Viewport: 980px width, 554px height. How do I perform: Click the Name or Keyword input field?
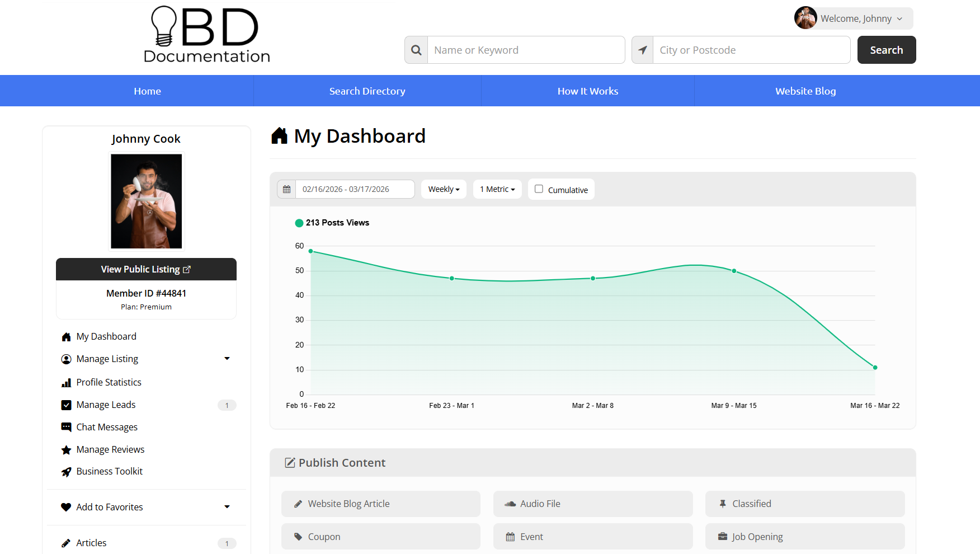[x=526, y=50]
